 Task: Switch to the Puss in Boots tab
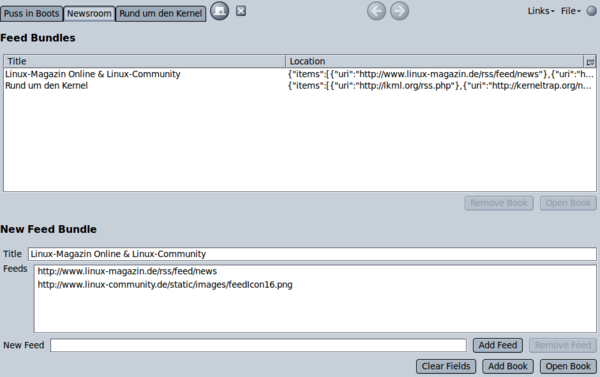pyautogui.click(x=32, y=14)
